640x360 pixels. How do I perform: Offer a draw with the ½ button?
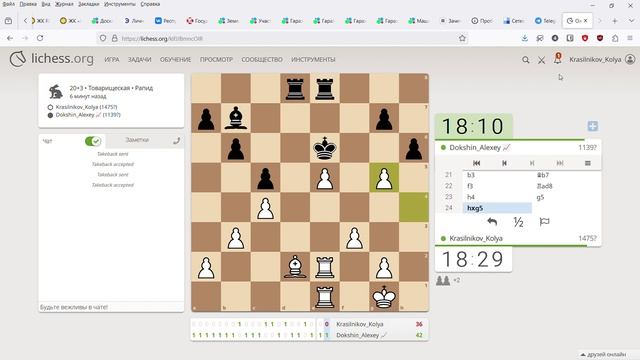click(518, 222)
